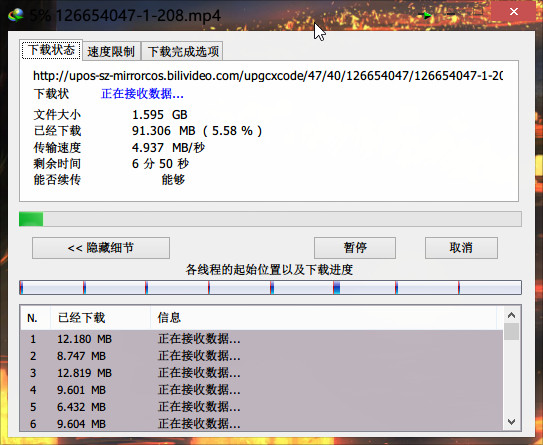Click the thread list scroll up arrow
This screenshot has width=543, height=445.
[x=511, y=315]
